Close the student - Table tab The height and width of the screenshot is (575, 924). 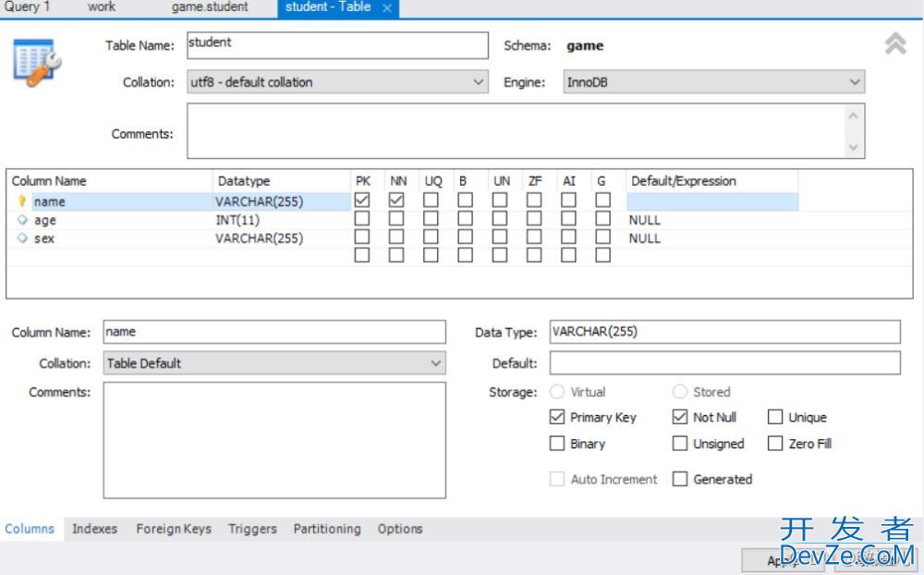click(387, 8)
